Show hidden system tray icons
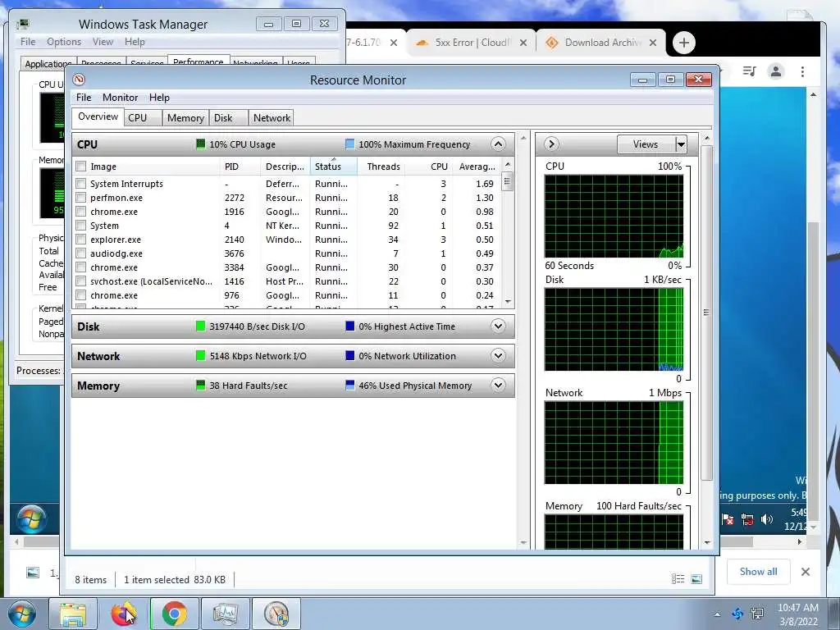Screen dimensions: 840x630 click(x=717, y=614)
